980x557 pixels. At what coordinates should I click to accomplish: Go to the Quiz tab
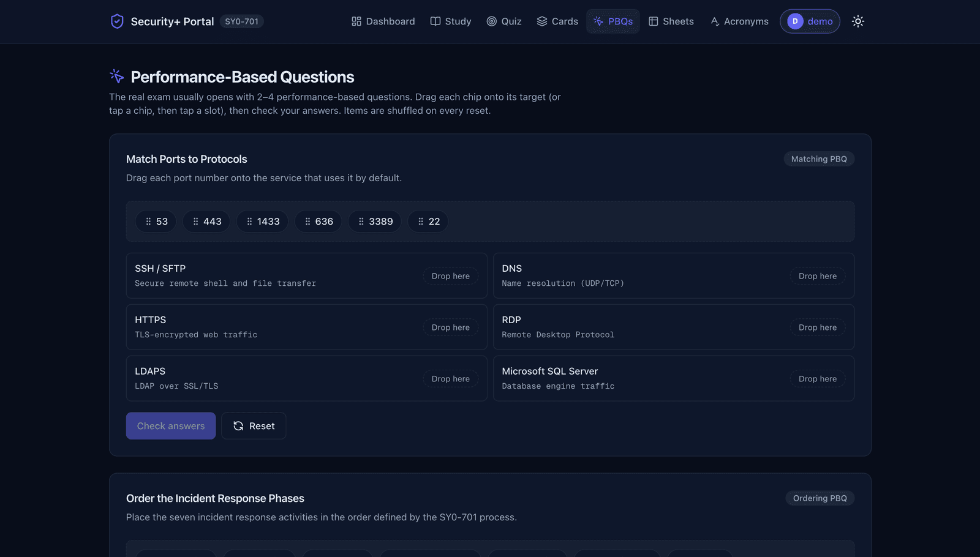click(504, 21)
